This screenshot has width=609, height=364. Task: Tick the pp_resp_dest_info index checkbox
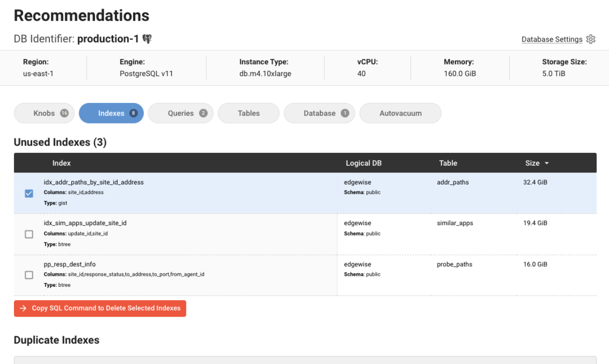[29, 275]
